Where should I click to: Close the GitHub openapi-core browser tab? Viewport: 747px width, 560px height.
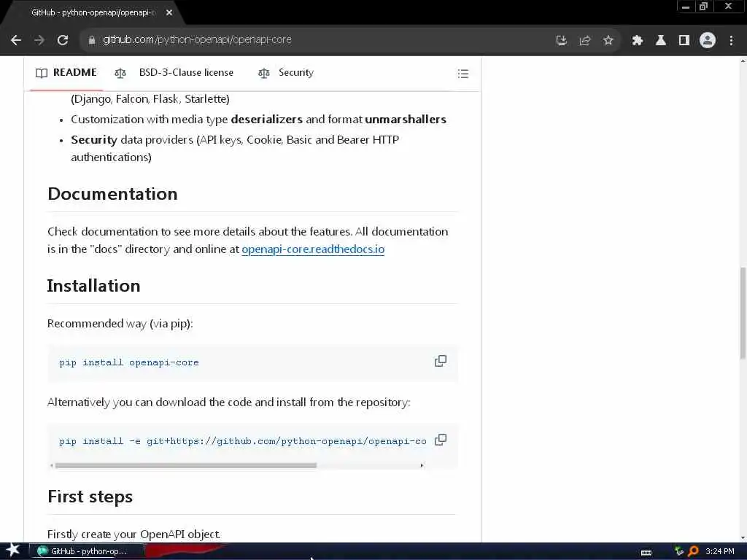169,13
